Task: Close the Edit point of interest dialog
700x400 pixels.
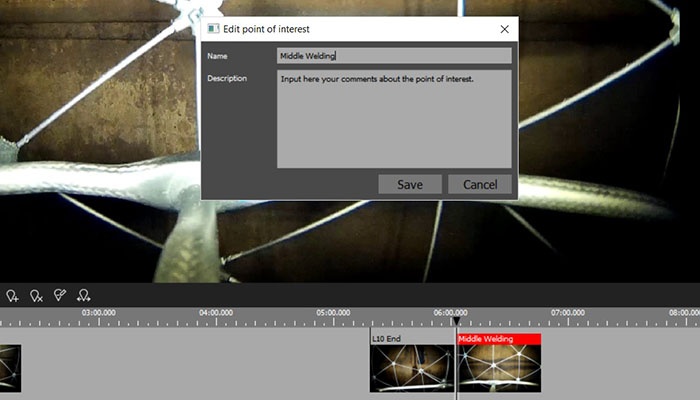Action: coord(504,30)
